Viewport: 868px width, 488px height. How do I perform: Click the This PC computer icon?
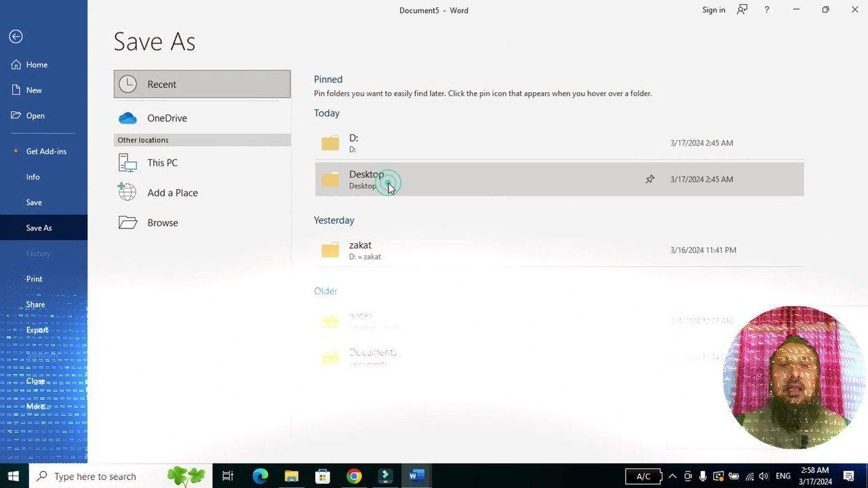tap(127, 163)
